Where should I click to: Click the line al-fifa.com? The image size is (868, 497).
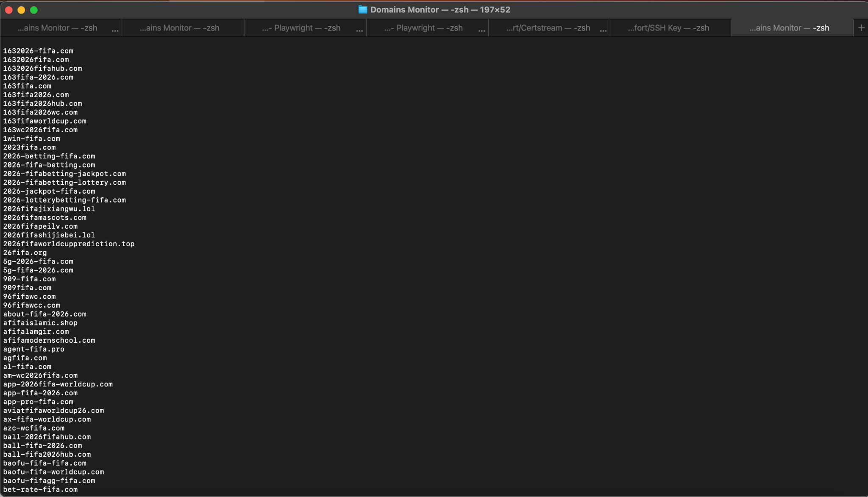27,367
